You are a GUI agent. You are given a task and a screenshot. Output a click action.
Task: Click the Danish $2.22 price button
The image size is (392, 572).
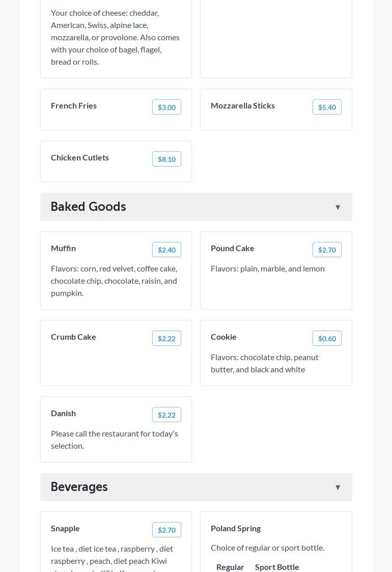[x=166, y=415]
